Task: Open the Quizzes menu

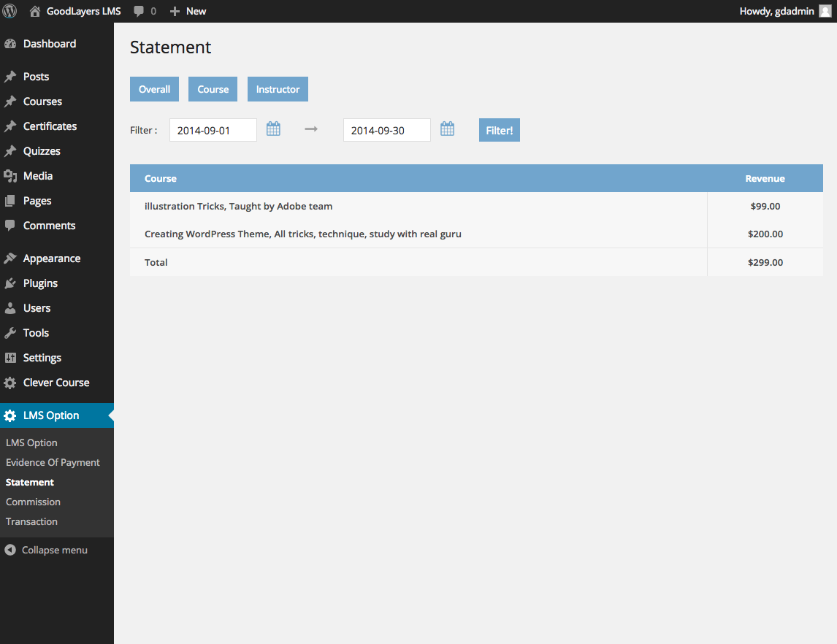Action: [56, 151]
